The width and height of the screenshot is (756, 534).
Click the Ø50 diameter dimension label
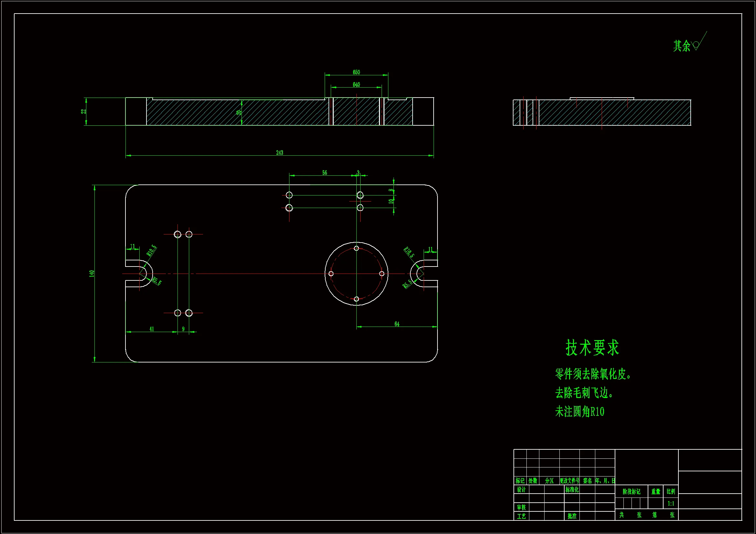[x=356, y=72]
